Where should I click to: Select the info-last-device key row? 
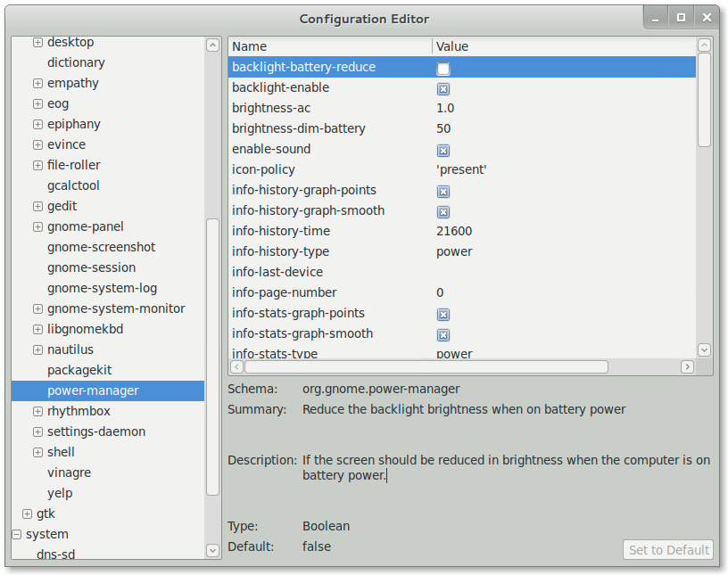pos(462,272)
